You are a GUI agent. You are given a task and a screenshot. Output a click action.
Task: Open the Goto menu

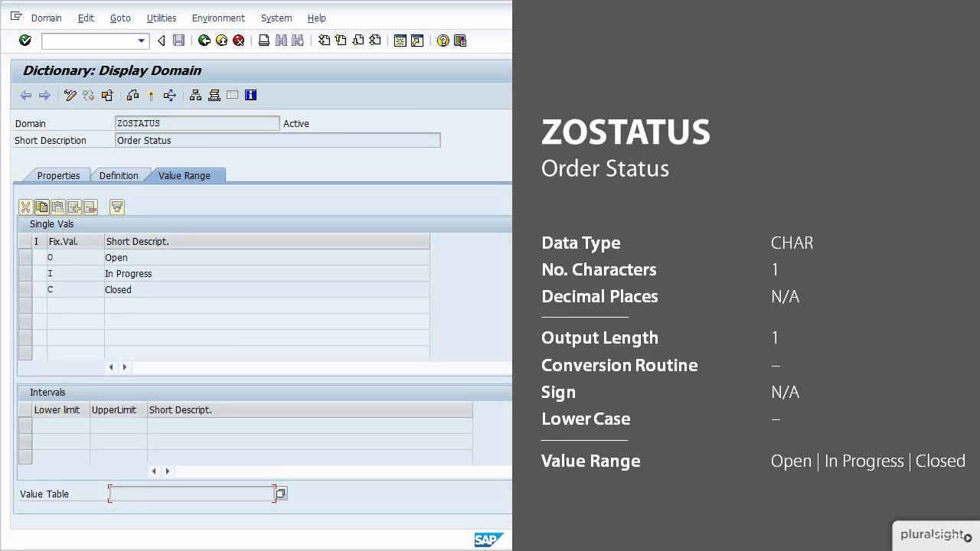(x=120, y=18)
